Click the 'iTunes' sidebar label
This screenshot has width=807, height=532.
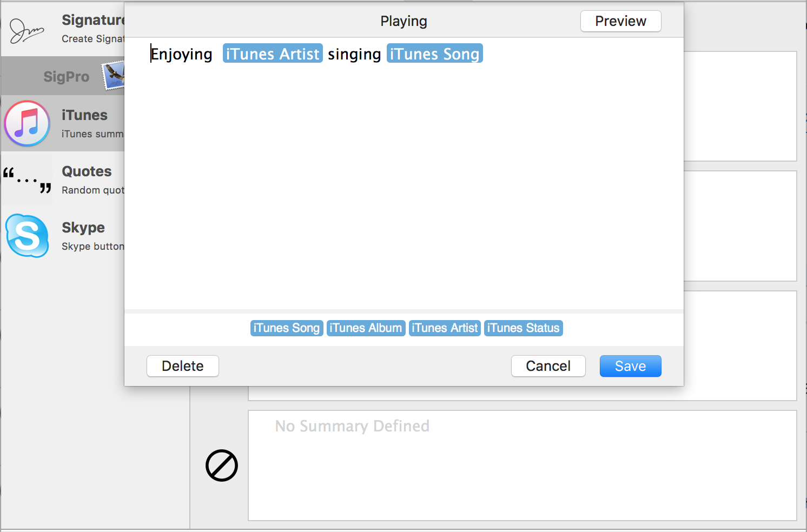click(x=84, y=115)
